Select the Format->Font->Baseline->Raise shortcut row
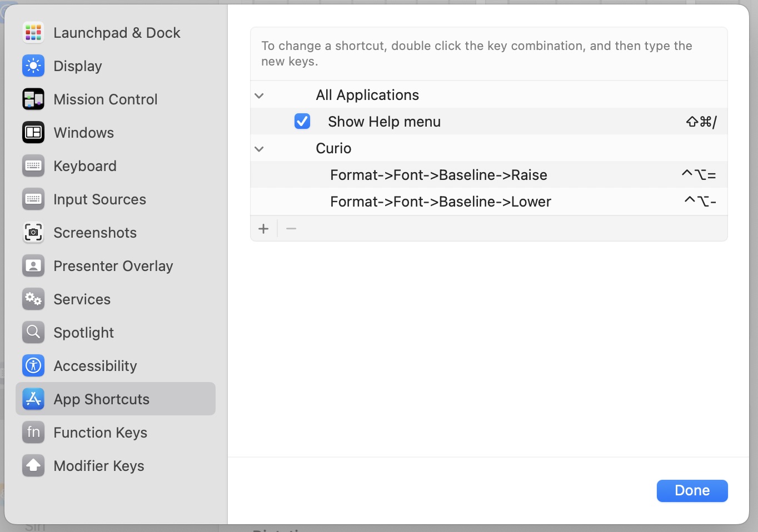 tap(438, 175)
